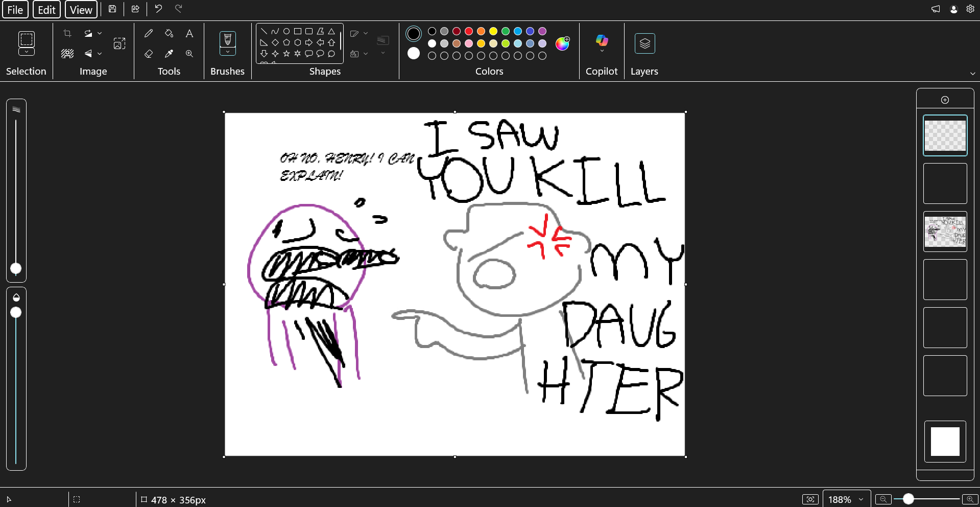
Task: Select the white Color 2 circle
Action: (x=414, y=53)
